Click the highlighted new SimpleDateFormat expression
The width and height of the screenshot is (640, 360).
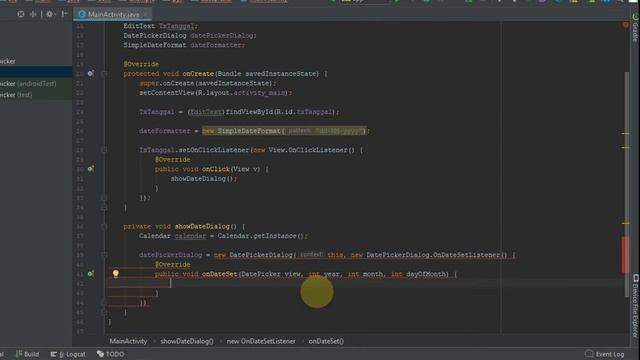tap(285, 131)
